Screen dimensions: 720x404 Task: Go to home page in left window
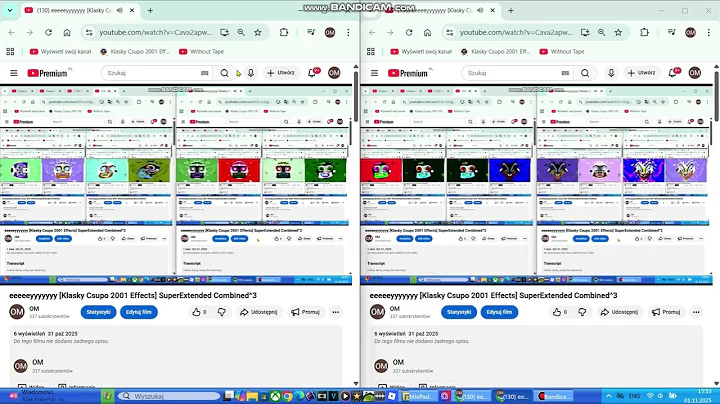click(x=67, y=32)
